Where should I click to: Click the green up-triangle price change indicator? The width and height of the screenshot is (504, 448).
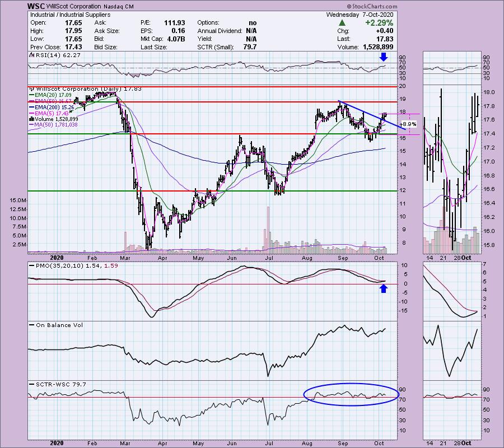(342, 23)
